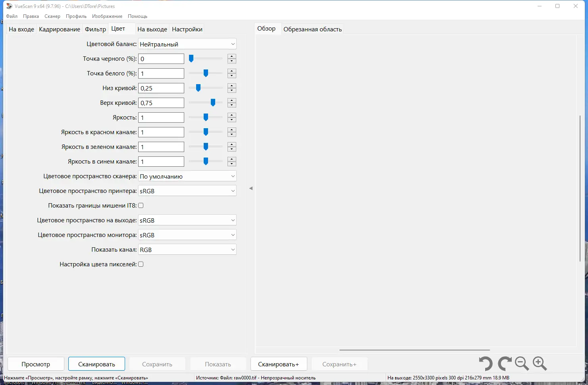Click the Сохранить button
Screen dimensions: 588x385
point(157,364)
